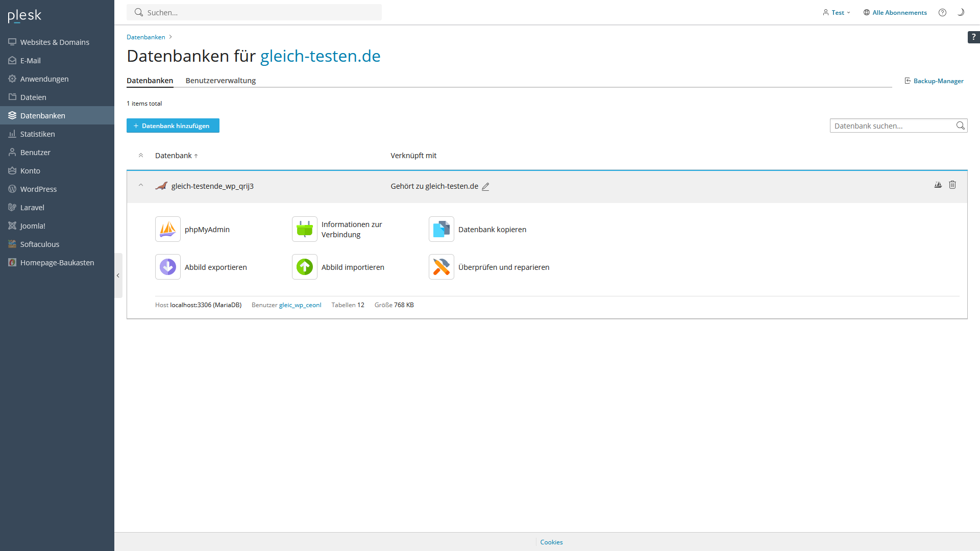980x551 pixels.
Task: Click the connection information plug icon
Action: 304,229
